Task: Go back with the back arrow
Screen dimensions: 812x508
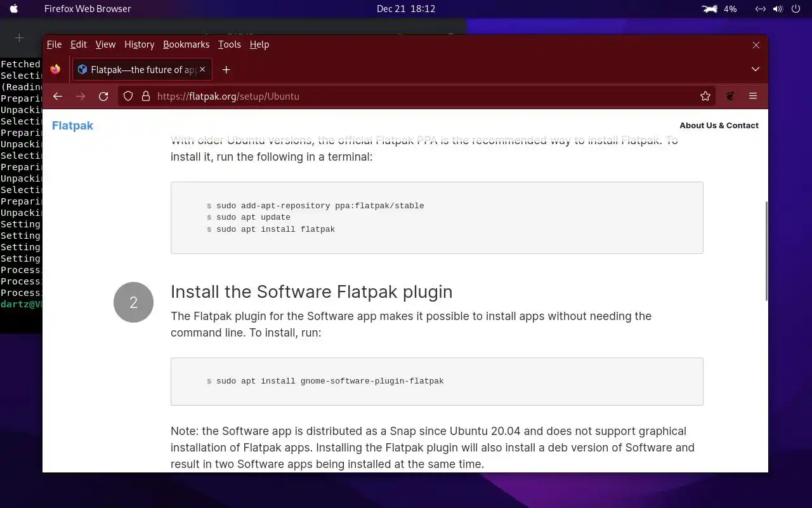Action: [58, 96]
